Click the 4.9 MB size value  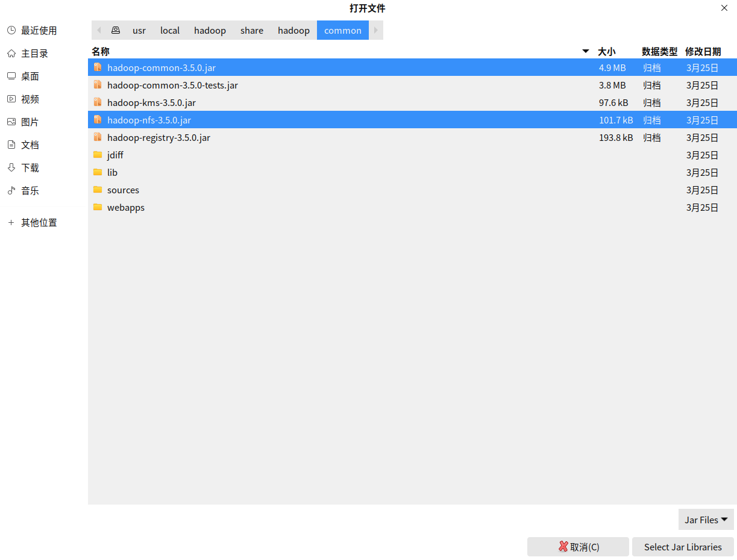(x=612, y=67)
